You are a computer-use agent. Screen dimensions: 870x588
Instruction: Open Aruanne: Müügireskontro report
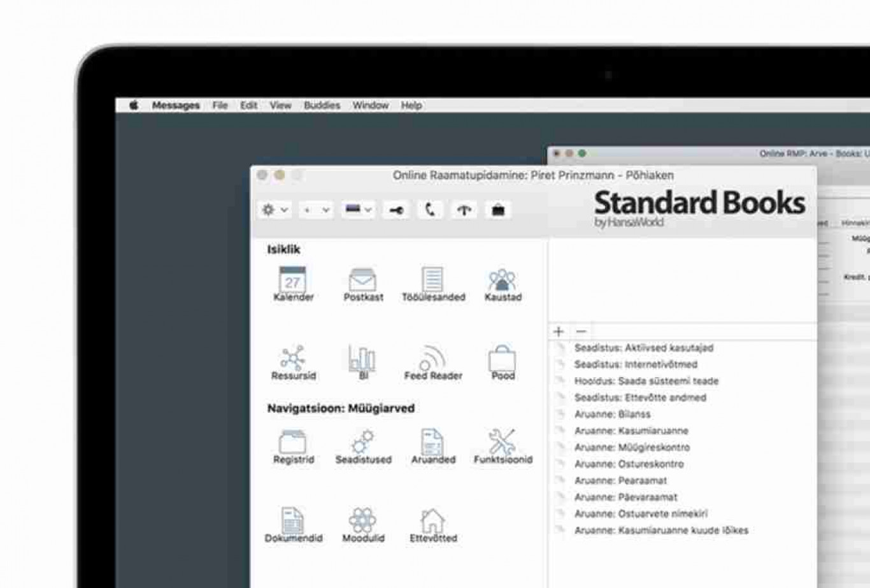point(632,447)
